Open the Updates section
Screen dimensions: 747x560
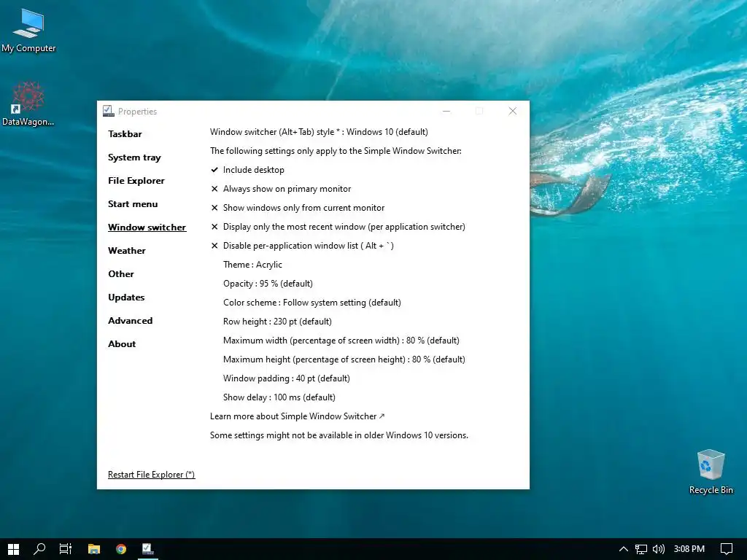click(126, 297)
